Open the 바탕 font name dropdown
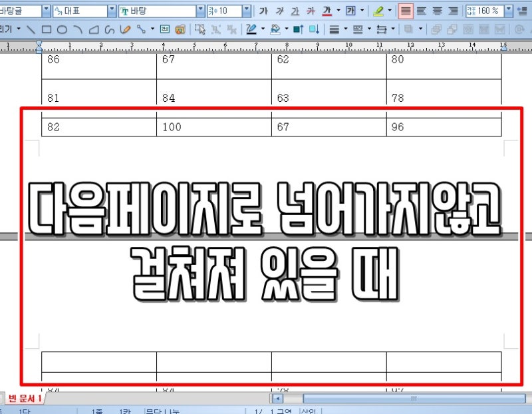532x414 pixels. coord(201,11)
